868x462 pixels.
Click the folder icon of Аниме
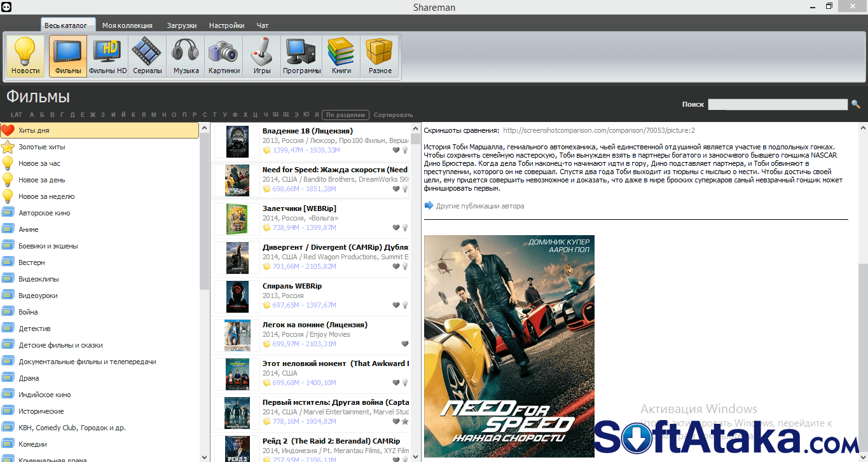pyautogui.click(x=8, y=229)
